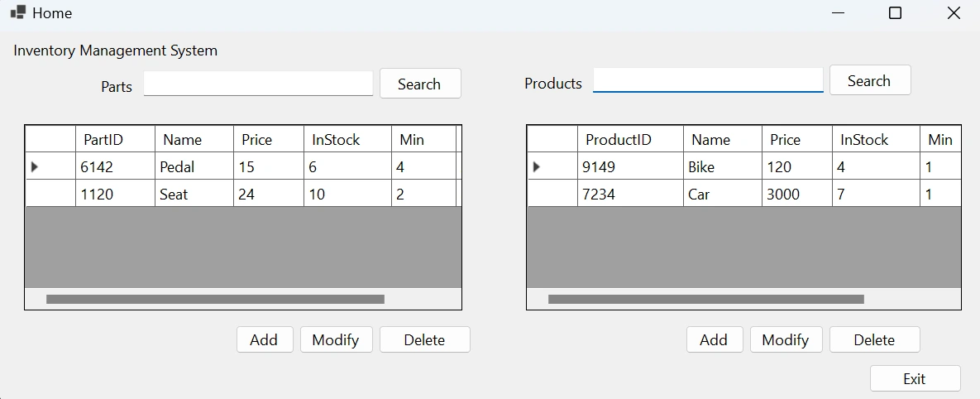Click the Seat name cell

coord(194,193)
